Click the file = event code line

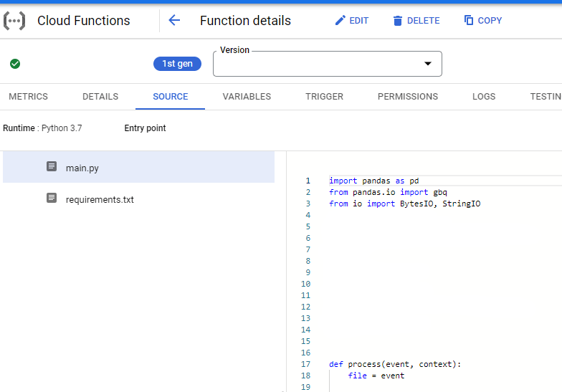click(x=376, y=376)
